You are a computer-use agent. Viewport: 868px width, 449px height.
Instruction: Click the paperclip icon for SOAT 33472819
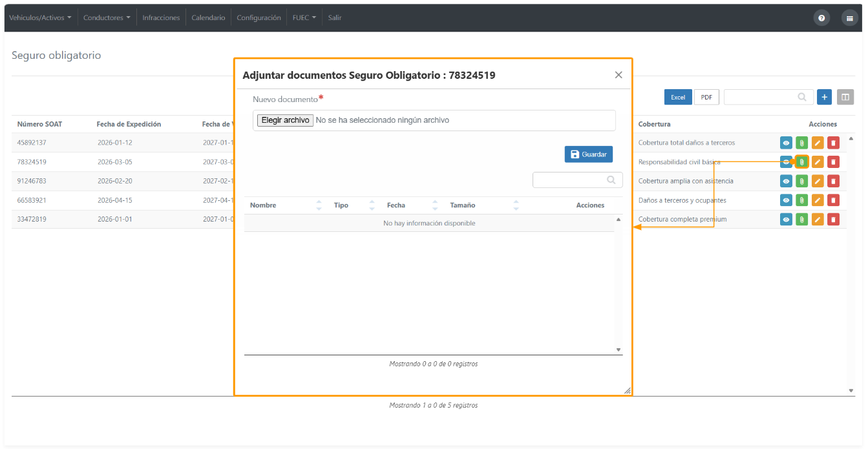pyautogui.click(x=802, y=220)
